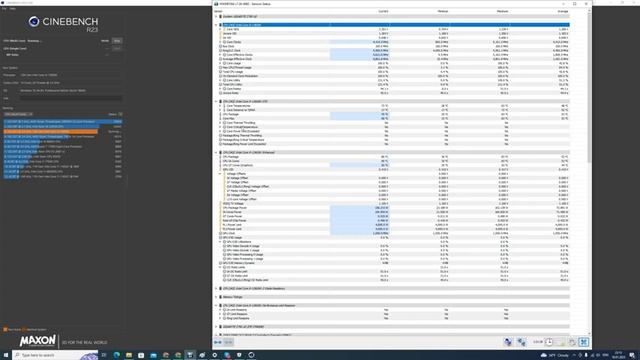The width and height of the screenshot is (640, 360).
Task: Select the orange currently running ranking row
Action: click(63, 131)
